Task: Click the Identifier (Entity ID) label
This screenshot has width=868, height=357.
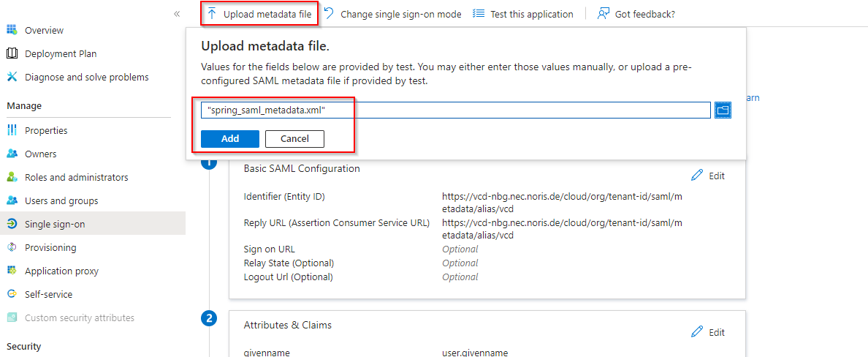Action: (284, 196)
